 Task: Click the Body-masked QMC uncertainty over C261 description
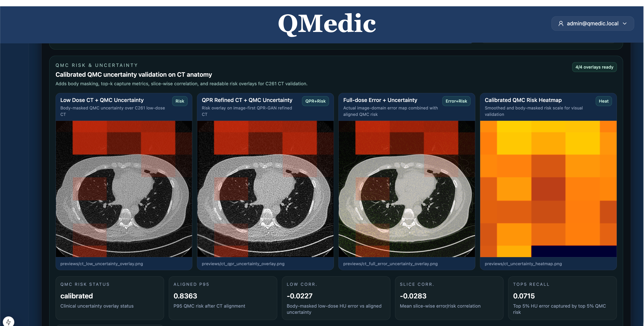112,111
